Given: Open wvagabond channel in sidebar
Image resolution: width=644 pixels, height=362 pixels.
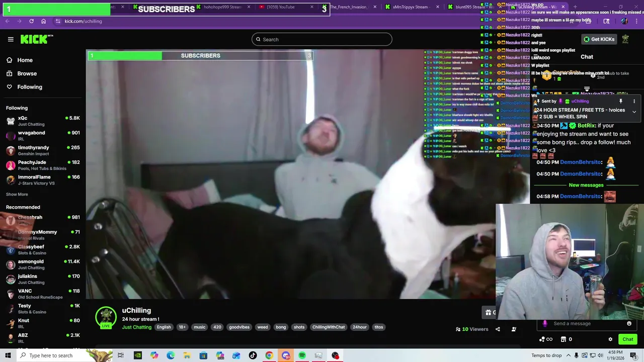Looking at the screenshot, I should click(43, 135).
